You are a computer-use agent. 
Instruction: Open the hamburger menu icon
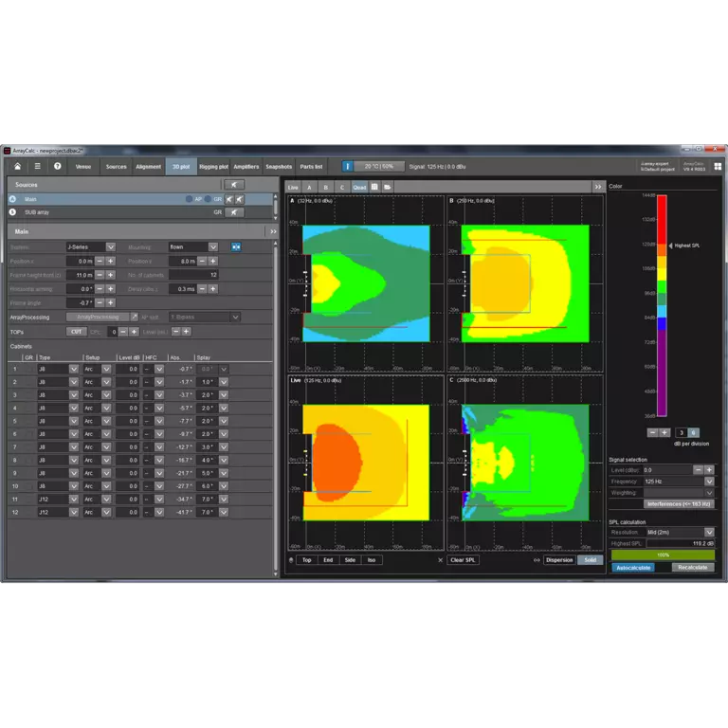(38, 166)
